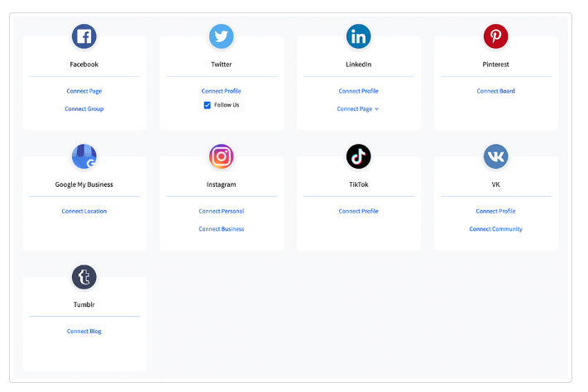The image size is (588, 392).
Task: Click the TikTok logo icon
Action: coord(358,156)
